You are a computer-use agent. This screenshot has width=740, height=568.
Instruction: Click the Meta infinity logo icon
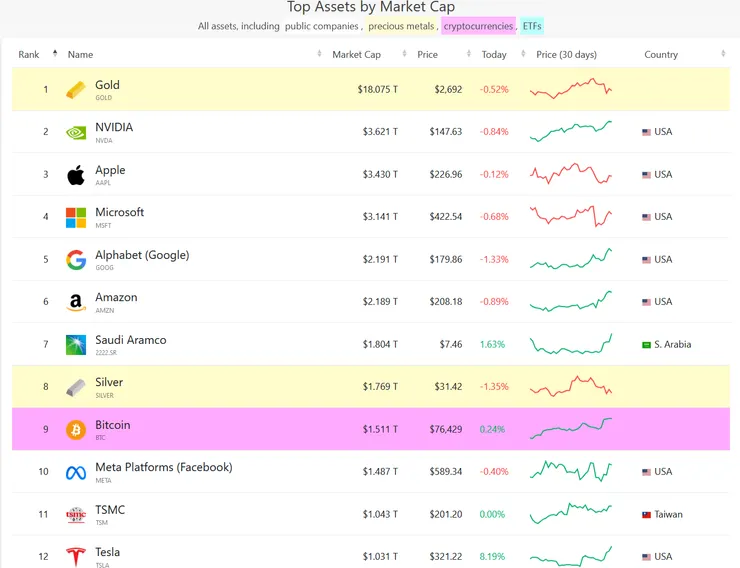coord(76,473)
